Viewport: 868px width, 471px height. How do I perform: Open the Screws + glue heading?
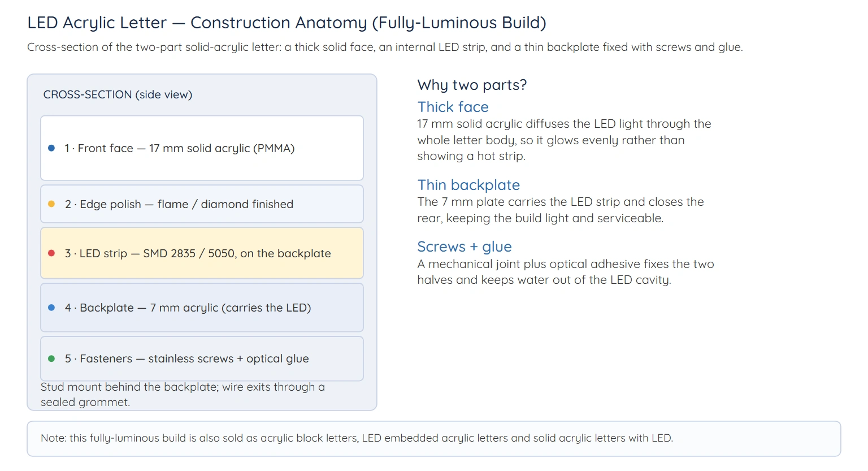465,247
